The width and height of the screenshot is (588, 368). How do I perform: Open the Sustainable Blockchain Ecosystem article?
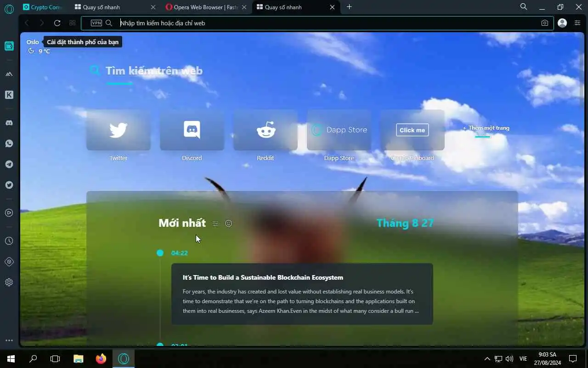point(302,294)
